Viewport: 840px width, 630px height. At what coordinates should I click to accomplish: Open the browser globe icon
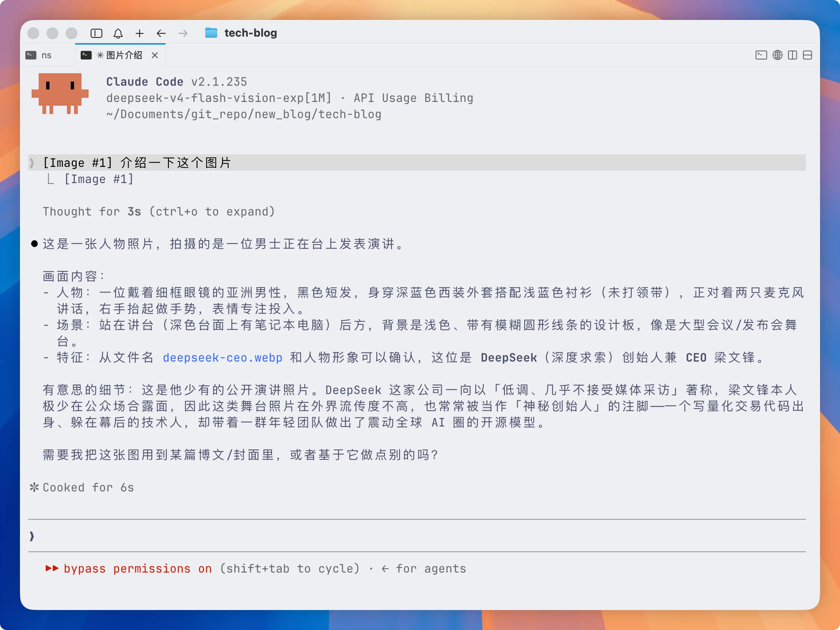click(x=777, y=55)
